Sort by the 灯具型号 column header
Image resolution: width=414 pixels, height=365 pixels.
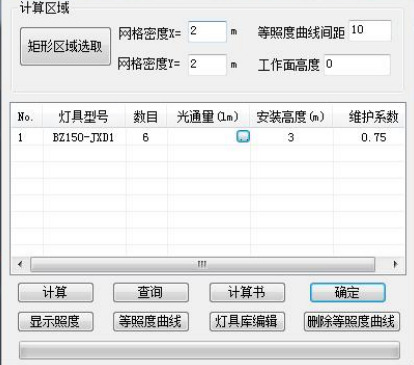point(84,117)
